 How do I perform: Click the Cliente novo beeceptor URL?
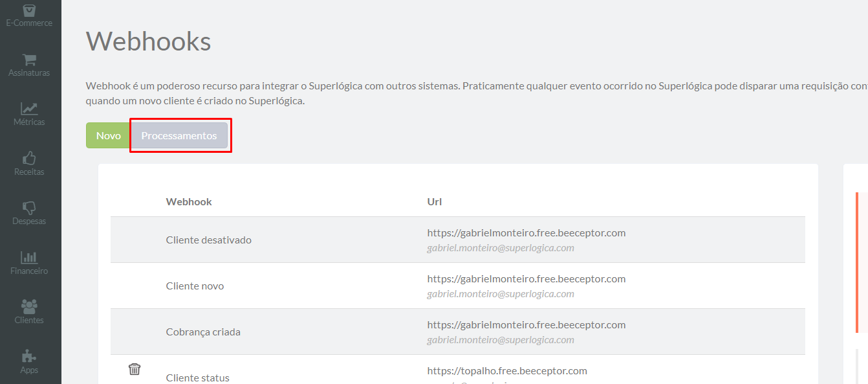[x=526, y=278]
